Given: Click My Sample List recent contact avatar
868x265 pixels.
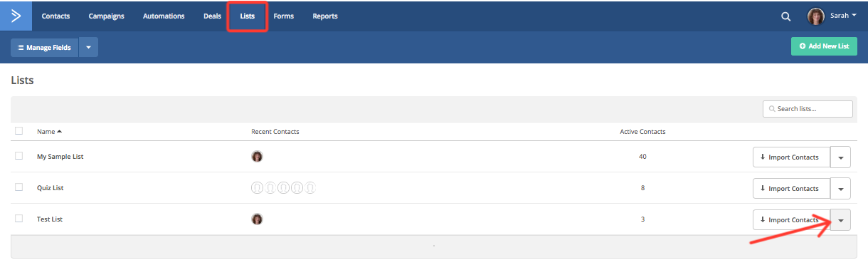Looking at the screenshot, I should 257,157.
